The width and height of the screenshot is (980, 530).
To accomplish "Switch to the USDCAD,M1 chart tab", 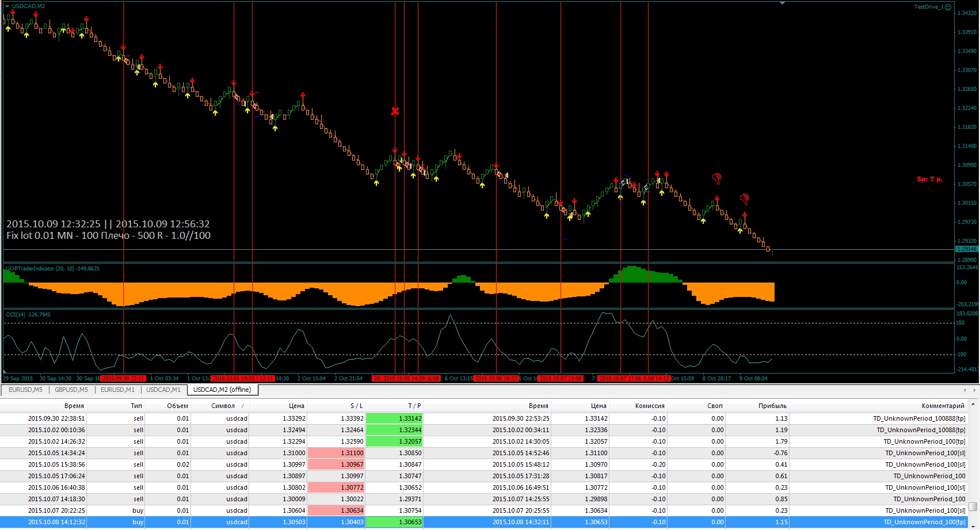I will (163, 390).
